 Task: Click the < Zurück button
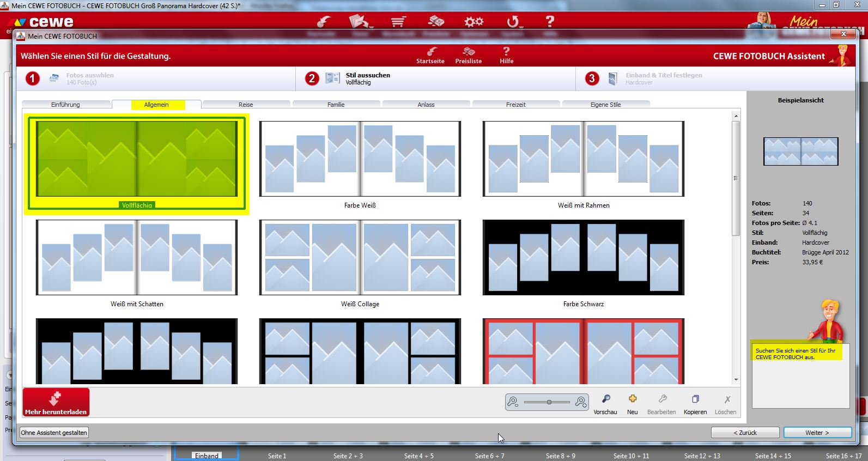click(745, 433)
